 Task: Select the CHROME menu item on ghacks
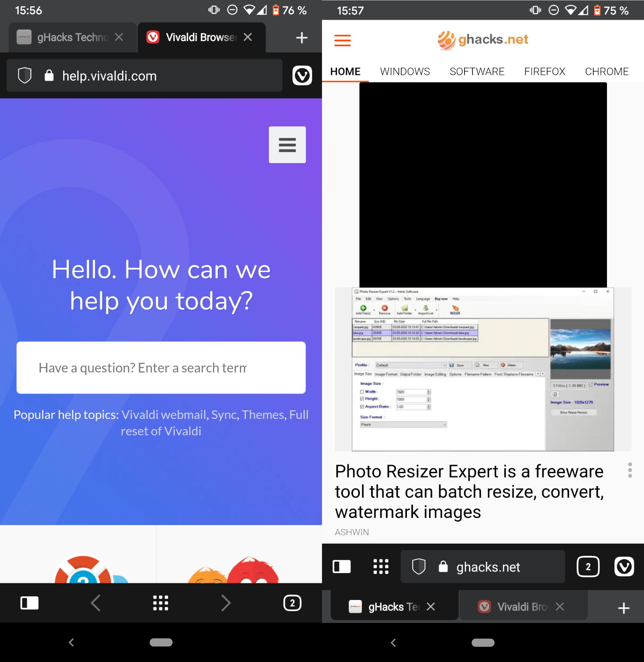pyautogui.click(x=607, y=72)
